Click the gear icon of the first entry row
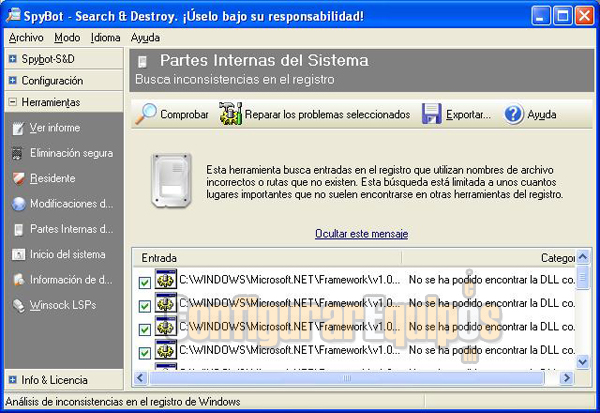The width and height of the screenshot is (600, 413). [165, 279]
